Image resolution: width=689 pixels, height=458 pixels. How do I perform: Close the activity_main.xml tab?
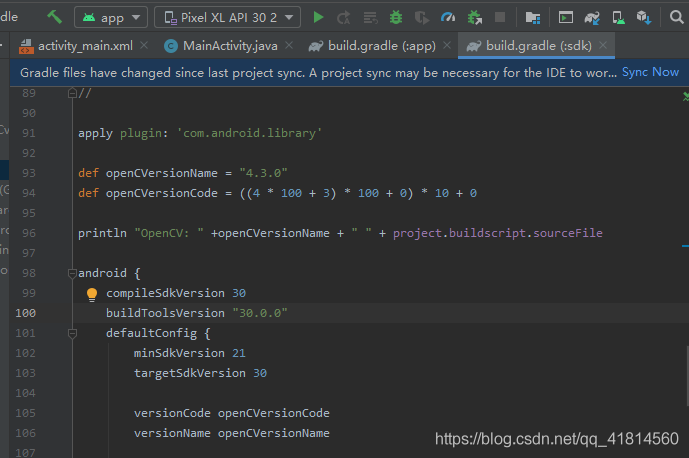pyautogui.click(x=146, y=45)
